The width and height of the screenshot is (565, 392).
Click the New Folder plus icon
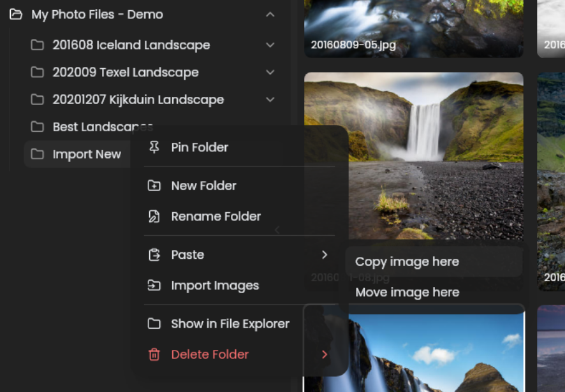point(154,185)
